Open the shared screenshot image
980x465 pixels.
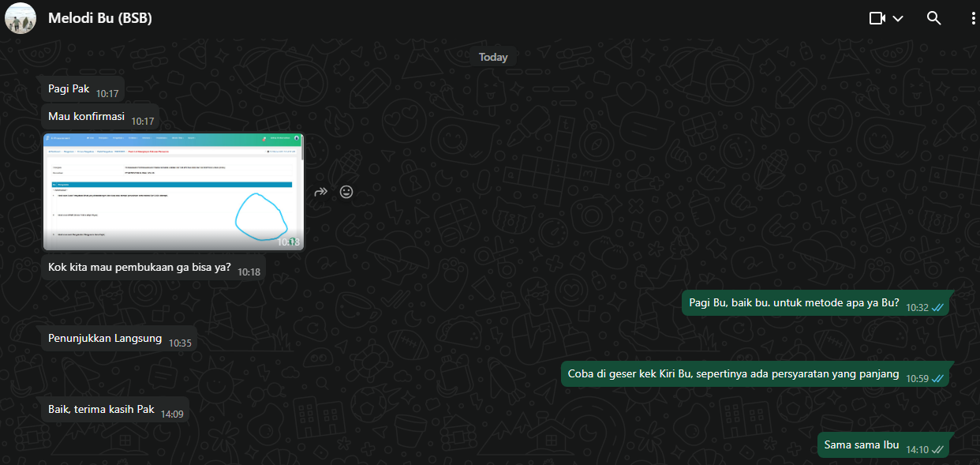[x=174, y=192]
